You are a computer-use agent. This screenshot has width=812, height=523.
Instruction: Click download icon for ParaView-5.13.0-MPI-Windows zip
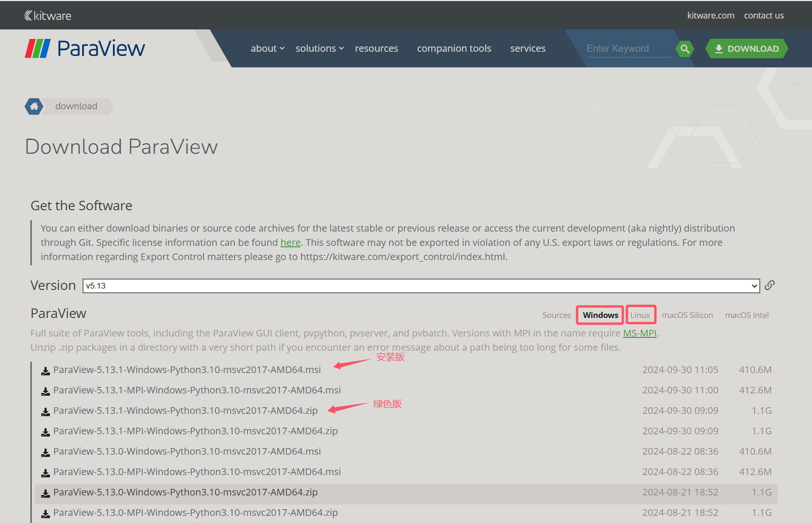pyautogui.click(x=46, y=514)
